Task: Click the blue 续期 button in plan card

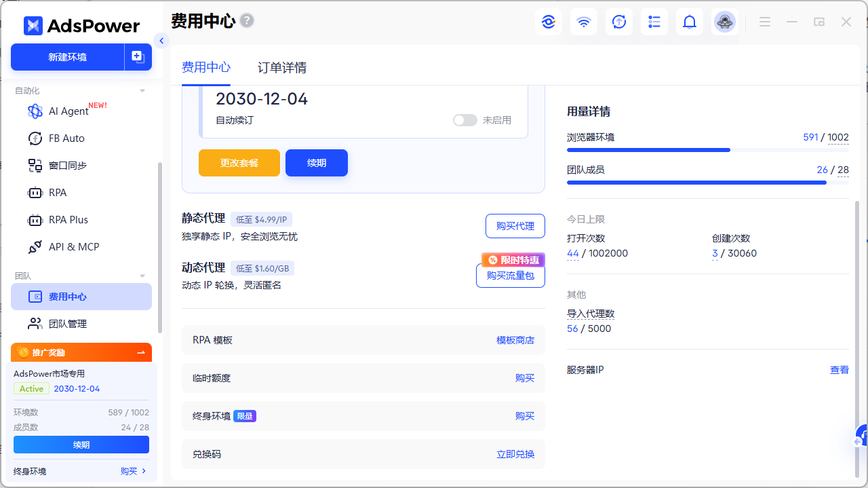Action: [x=317, y=163]
